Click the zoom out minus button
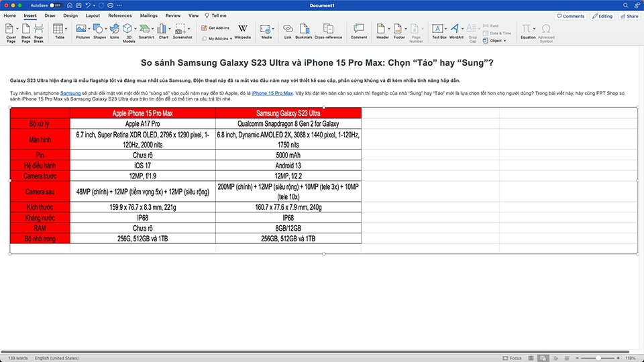This screenshot has width=644, height=362. tap(577, 358)
